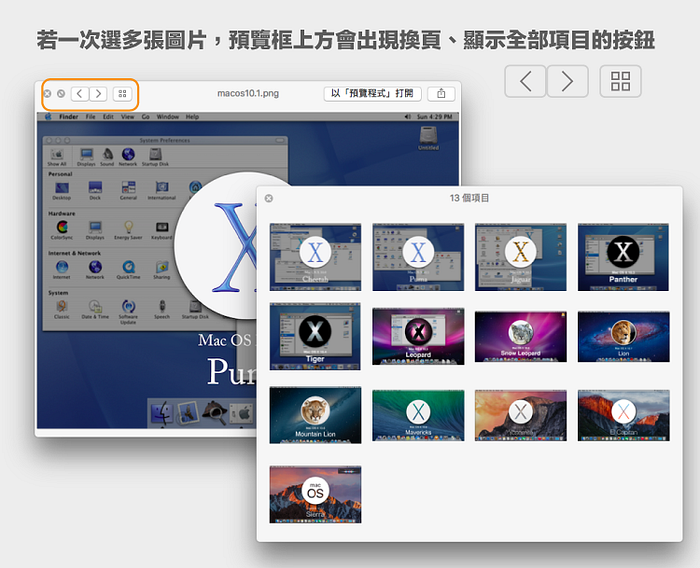Open the QuickTime preference pane
This screenshot has height=568, width=700.
tap(128, 270)
